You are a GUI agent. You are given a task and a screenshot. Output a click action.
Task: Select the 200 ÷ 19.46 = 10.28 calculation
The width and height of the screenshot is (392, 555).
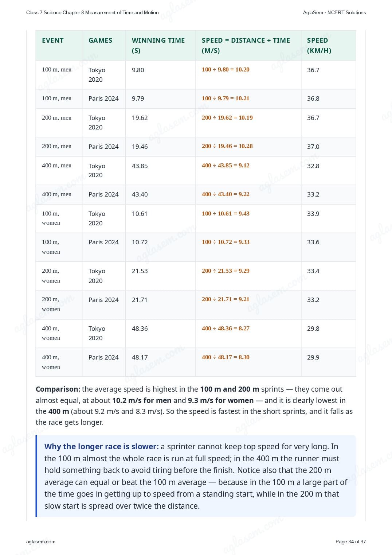[227, 146]
